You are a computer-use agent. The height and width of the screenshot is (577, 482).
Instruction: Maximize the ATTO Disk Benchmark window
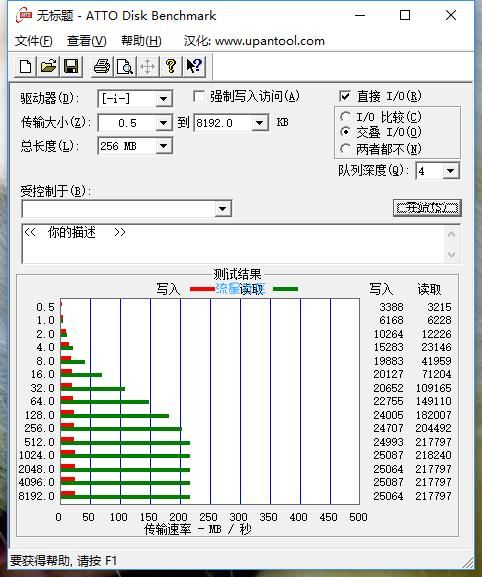(405, 15)
